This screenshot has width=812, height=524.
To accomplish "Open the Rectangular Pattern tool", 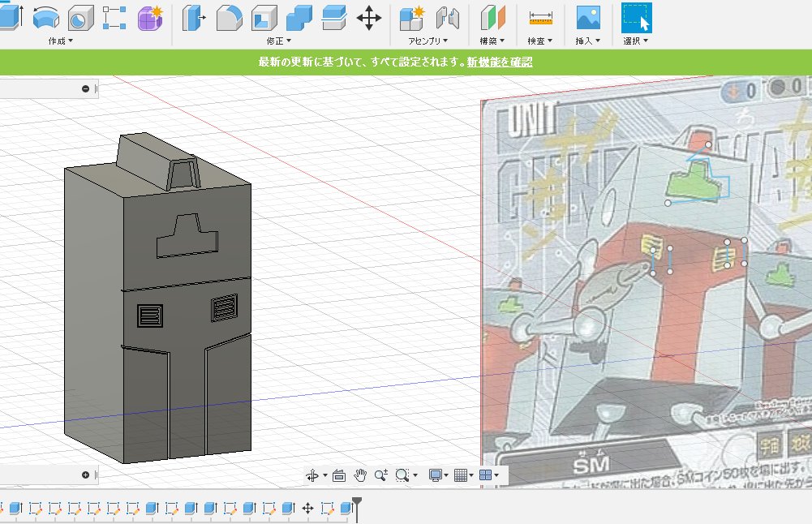I will [114, 18].
